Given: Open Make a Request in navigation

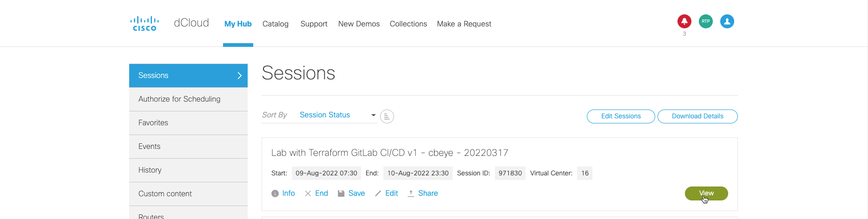Looking at the screenshot, I should [x=464, y=24].
